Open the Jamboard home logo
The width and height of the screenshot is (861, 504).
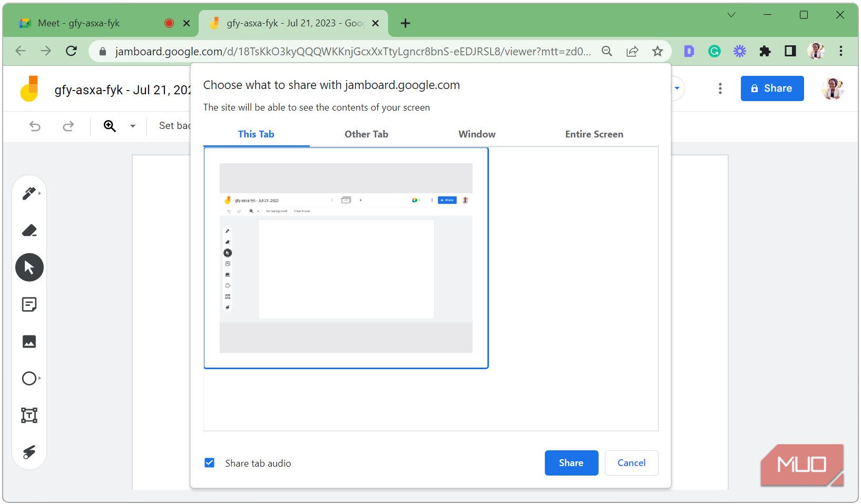30,88
